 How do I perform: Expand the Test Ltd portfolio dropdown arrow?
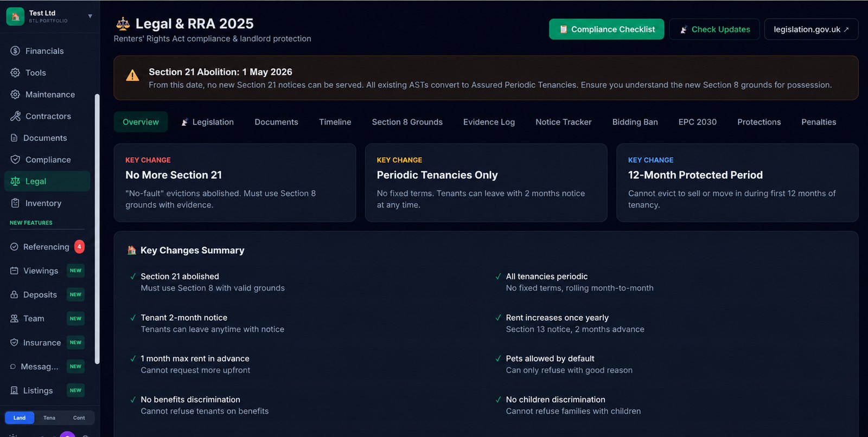click(90, 16)
